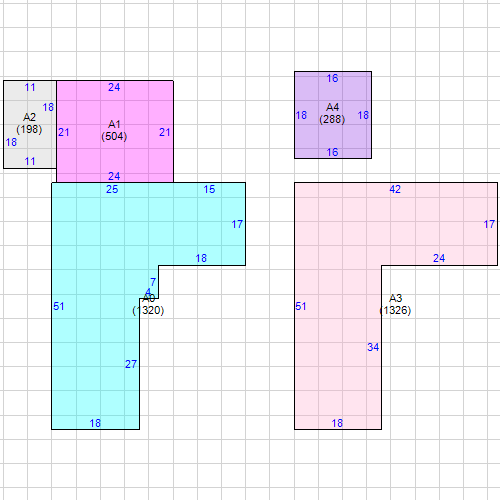The width and height of the screenshot is (500, 500).
Task: Click the bottom edge length 18 on A3
Action: coord(337,423)
